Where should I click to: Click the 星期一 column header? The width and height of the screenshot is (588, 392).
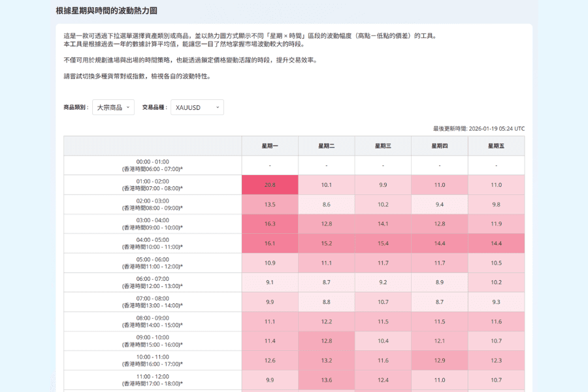click(270, 146)
